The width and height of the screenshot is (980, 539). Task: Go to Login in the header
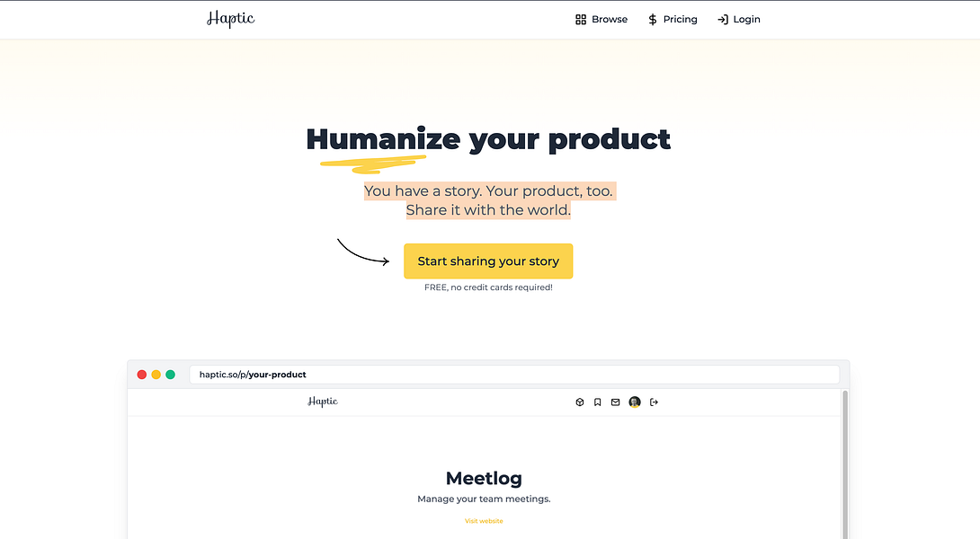click(x=739, y=20)
